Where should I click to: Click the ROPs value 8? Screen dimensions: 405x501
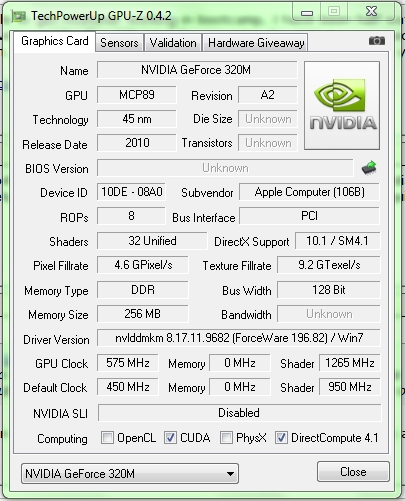[x=131, y=216]
